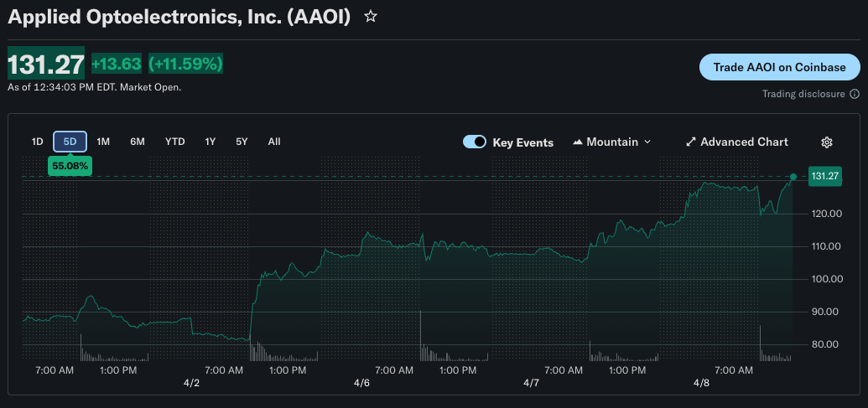
Task: Click the Applied Optoelectronics, Inc. (AAOI) title
Action: pos(179,17)
